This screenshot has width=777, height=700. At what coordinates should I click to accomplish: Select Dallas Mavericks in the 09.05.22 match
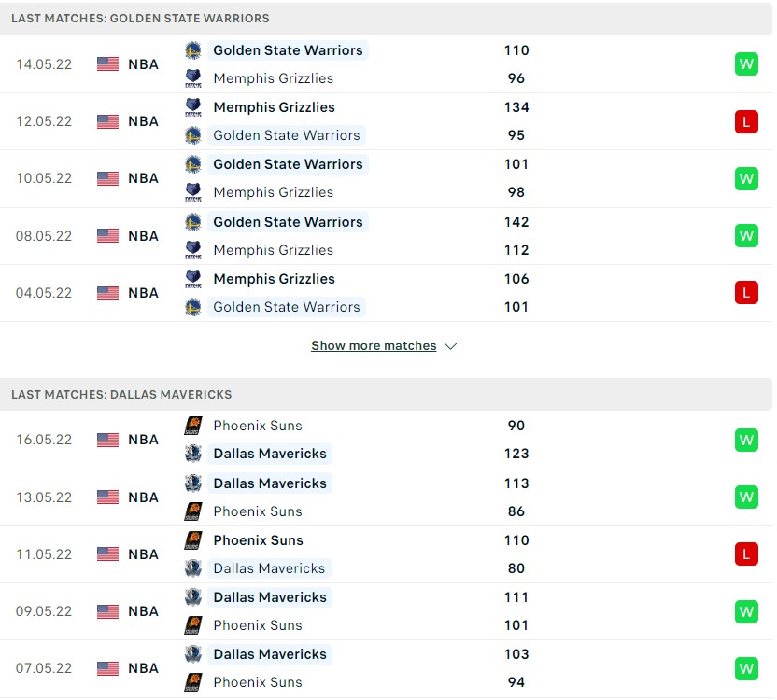(270, 597)
